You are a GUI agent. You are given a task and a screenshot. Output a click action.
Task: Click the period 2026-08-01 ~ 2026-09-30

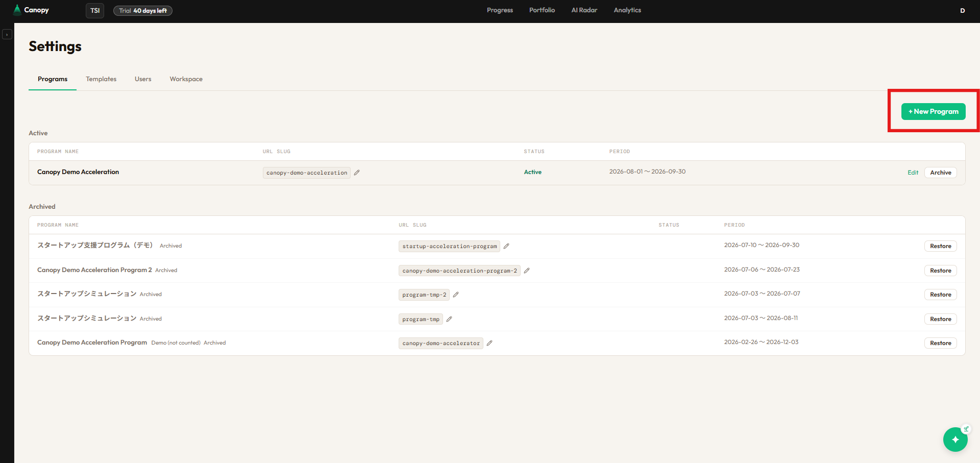647,172
